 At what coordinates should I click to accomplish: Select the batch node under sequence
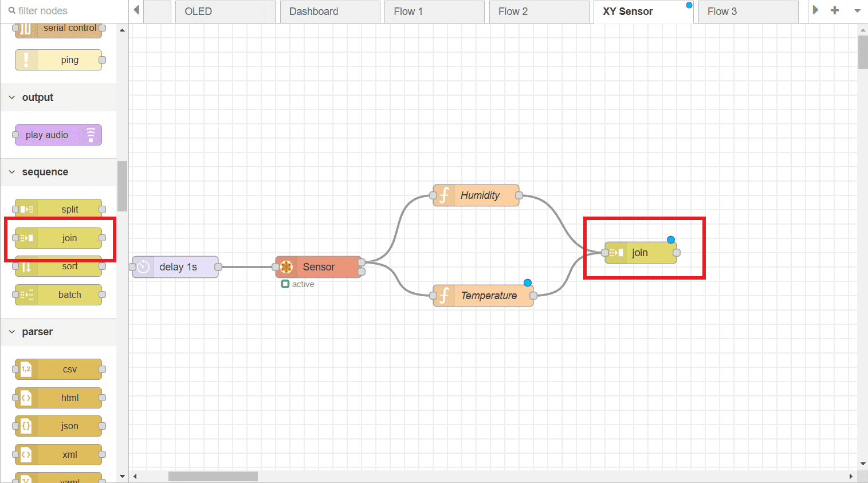coord(58,294)
